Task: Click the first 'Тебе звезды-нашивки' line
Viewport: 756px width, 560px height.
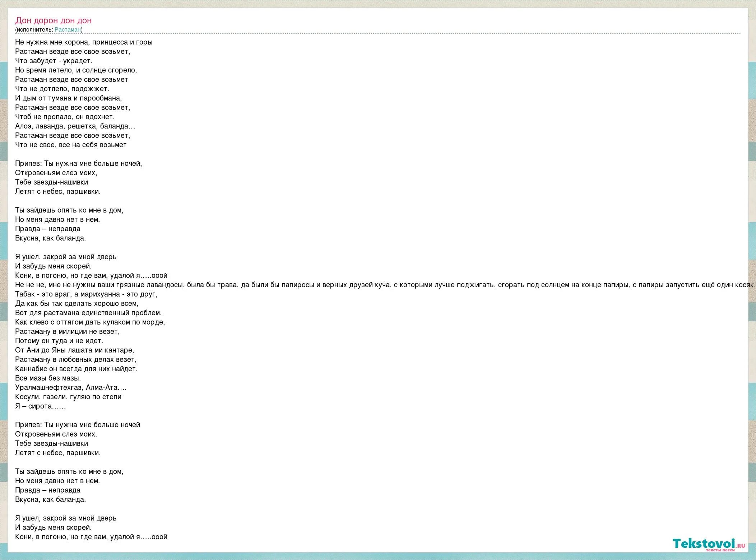Action: pyautogui.click(x=51, y=182)
